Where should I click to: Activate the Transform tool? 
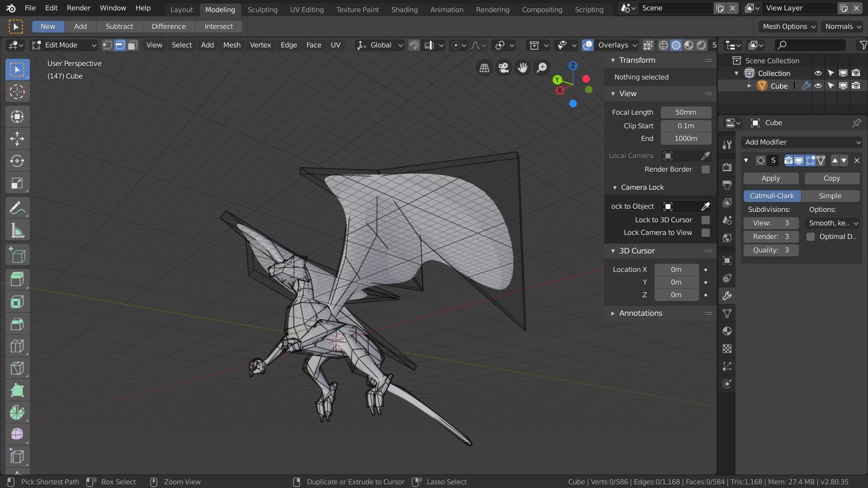[x=17, y=117]
